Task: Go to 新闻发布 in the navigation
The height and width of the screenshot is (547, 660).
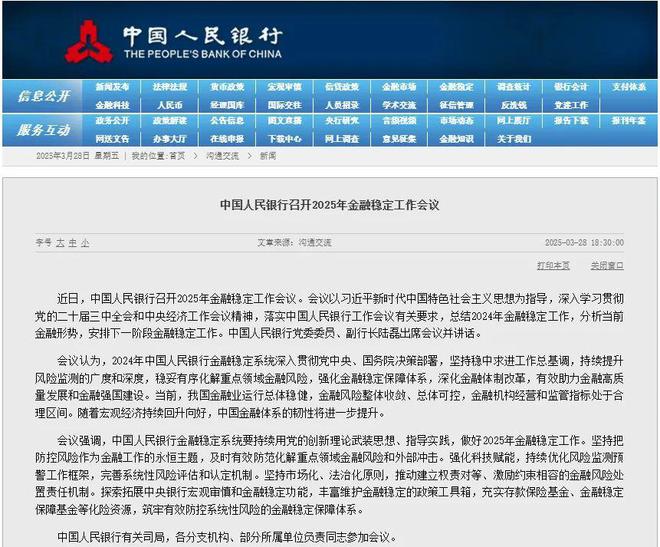Action: pos(112,87)
